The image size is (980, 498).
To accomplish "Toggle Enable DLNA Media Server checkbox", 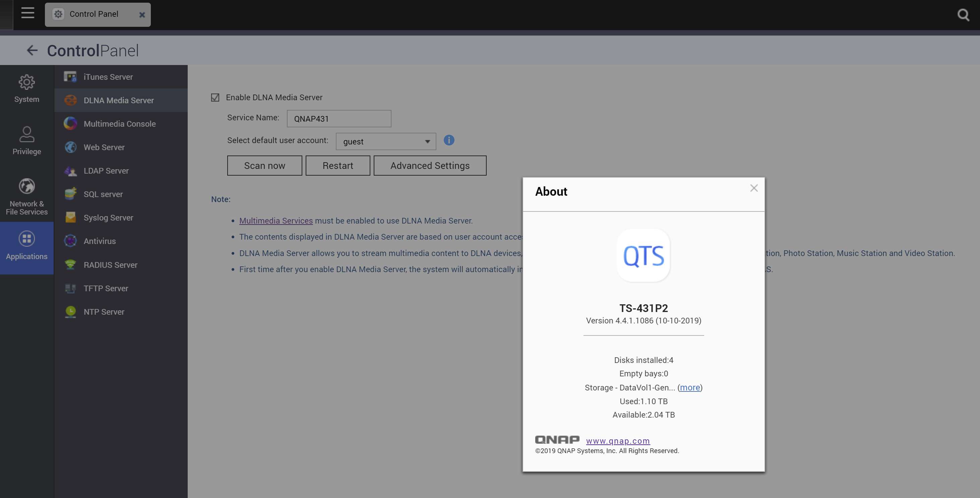I will tap(215, 98).
